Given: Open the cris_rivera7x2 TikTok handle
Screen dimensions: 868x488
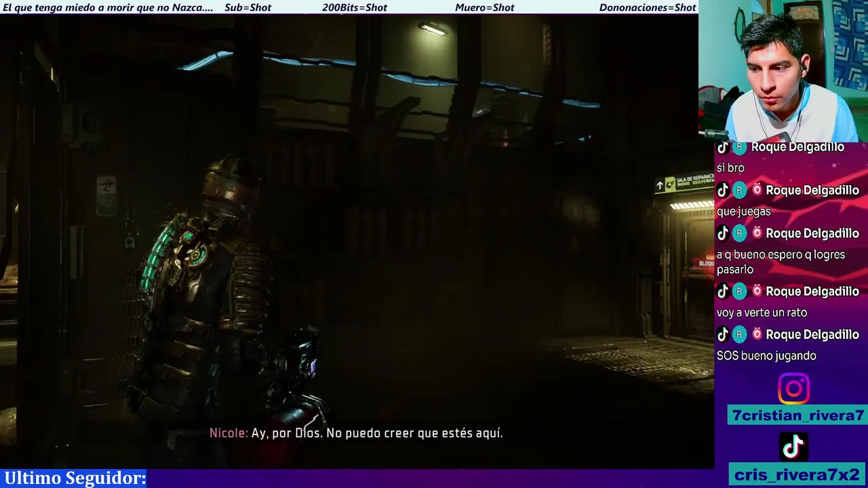Looking at the screenshot, I should click(797, 474).
